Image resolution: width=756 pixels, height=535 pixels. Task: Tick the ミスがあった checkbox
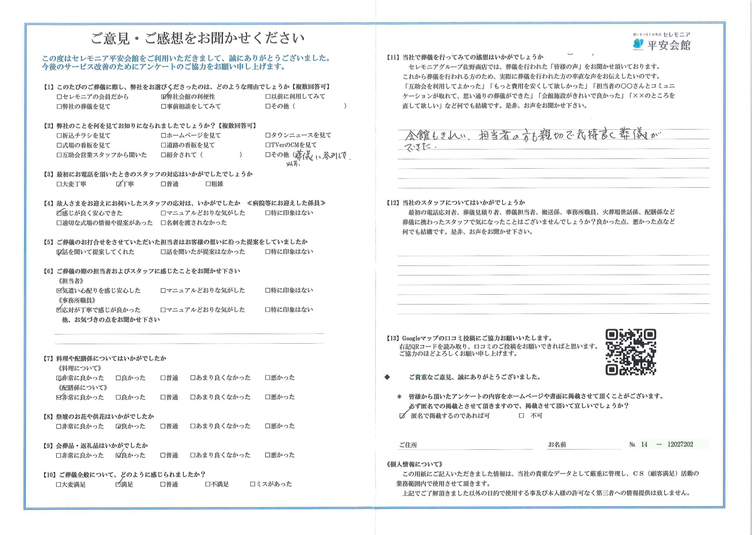tap(253, 484)
